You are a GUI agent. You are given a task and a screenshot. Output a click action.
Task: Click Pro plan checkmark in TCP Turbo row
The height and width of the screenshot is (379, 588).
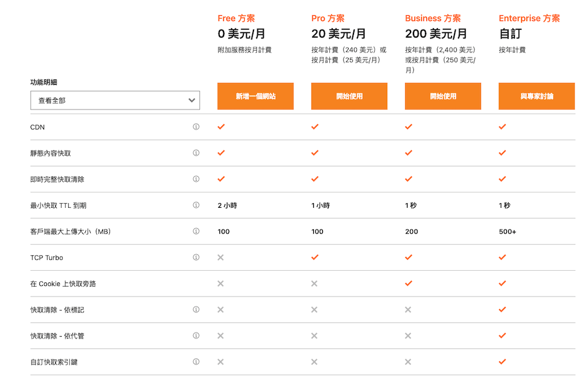(x=315, y=257)
